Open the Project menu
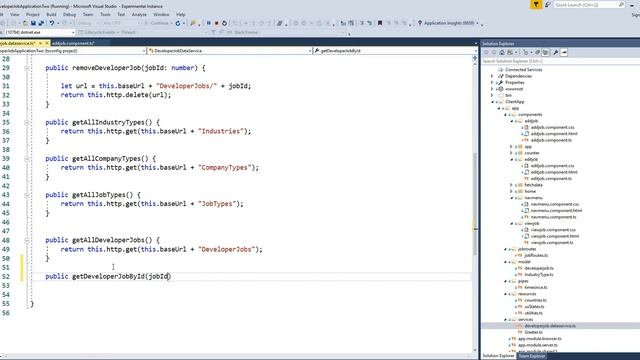The image size is (640, 360). (33, 14)
